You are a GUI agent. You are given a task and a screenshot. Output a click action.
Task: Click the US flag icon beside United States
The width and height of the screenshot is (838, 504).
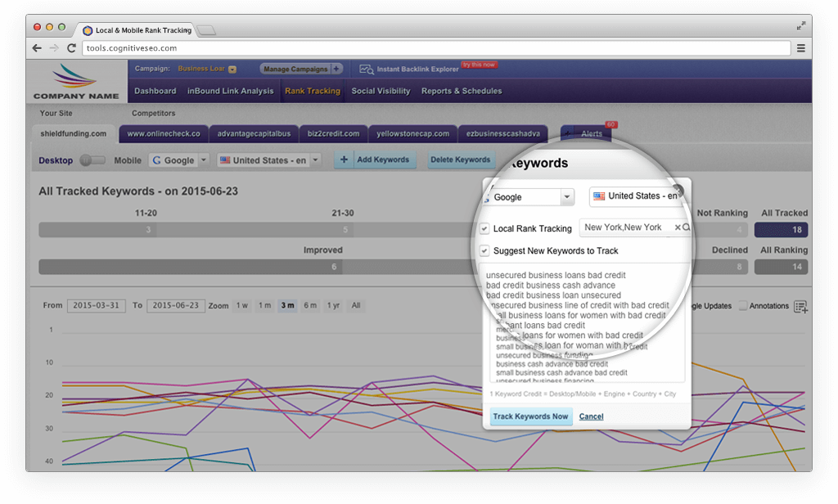pyautogui.click(x=600, y=196)
